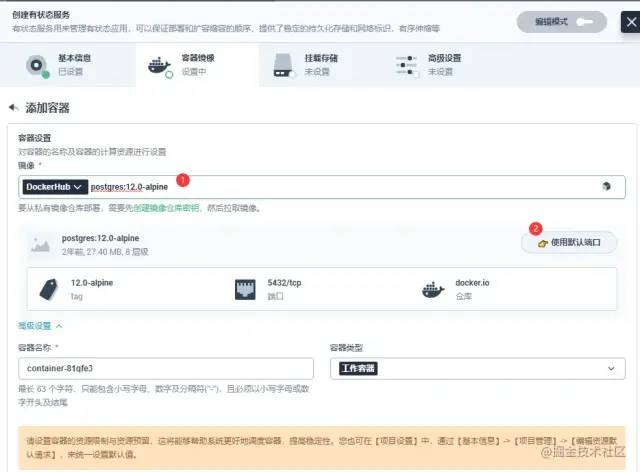Click the 12.0-alpine tag icon
Image resolution: width=640 pixels, height=472 pixels.
(x=49, y=289)
